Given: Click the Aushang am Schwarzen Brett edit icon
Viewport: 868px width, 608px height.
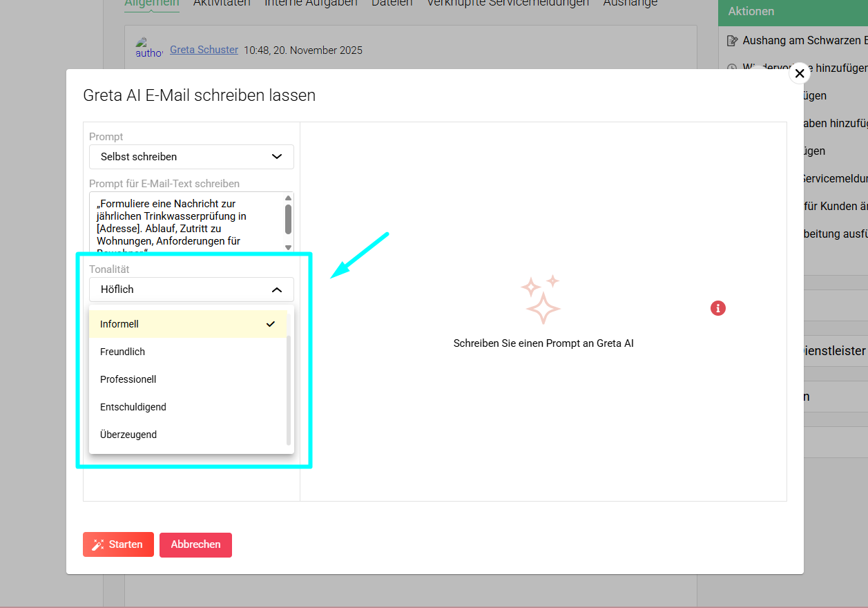Looking at the screenshot, I should point(733,41).
